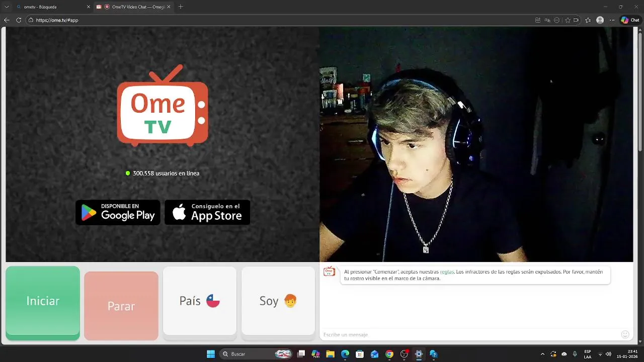This screenshot has height=362, width=644.
Task: Click the taskbar Buscar search box
Action: tap(256, 354)
